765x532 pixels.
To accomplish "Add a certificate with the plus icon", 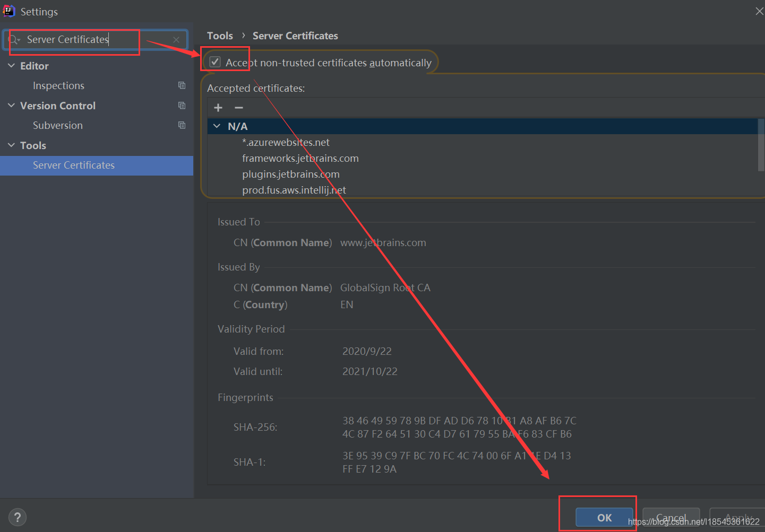I will (x=218, y=108).
